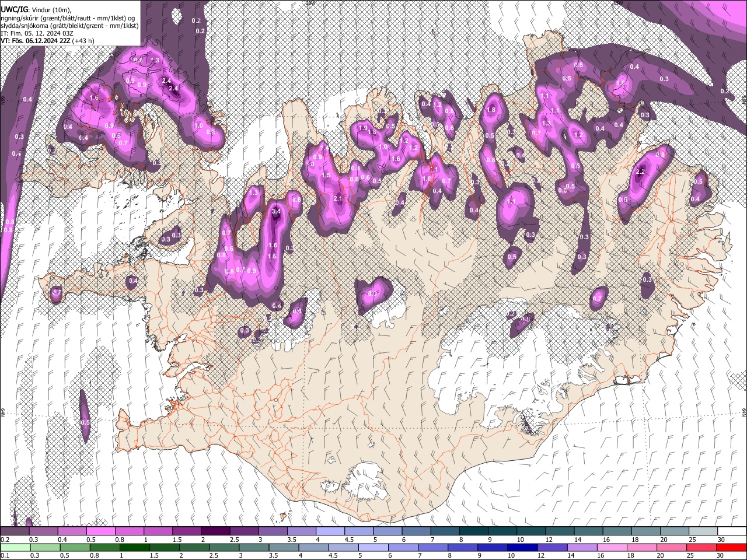The height and width of the screenshot is (560, 747).
Task: Pick the pink-red 25 rain-scale swatch
Action: (x=700, y=547)
